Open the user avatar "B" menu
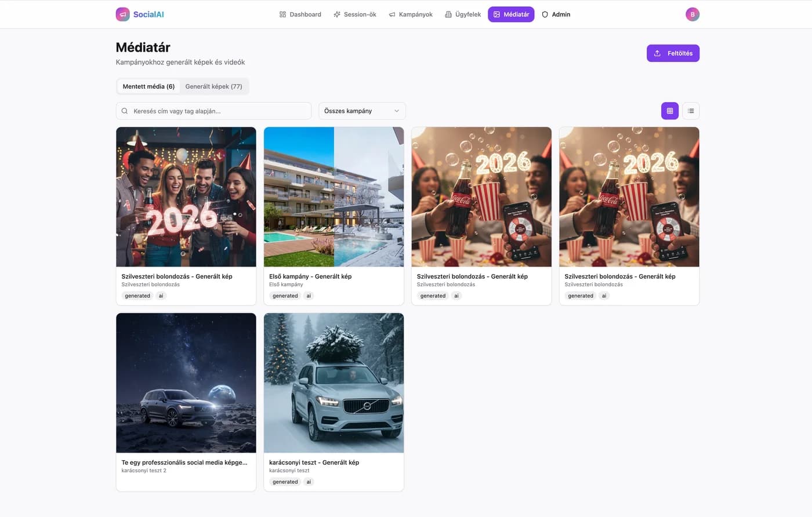The width and height of the screenshot is (812, 517). [x=692, y=14]
